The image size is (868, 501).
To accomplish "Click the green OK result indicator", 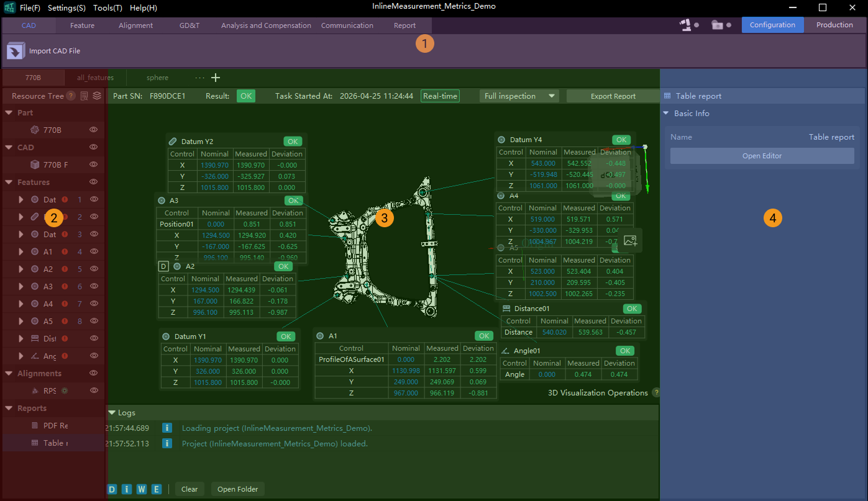I will (x=245, y=96).
